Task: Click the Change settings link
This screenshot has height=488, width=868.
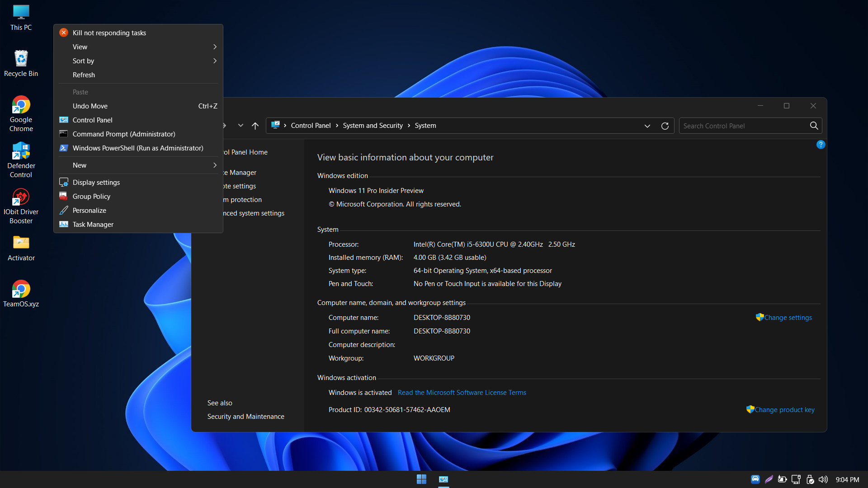Action: coord(788,318)
